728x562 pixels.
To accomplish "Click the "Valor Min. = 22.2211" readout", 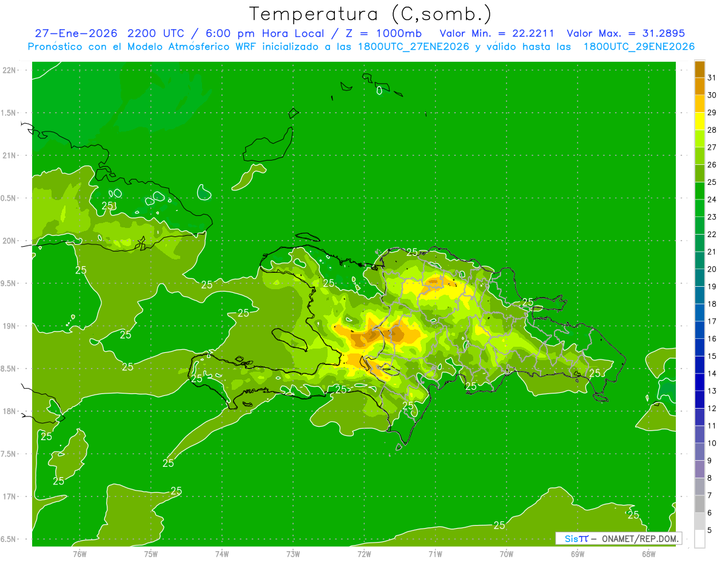I will (x=497, y=33).
